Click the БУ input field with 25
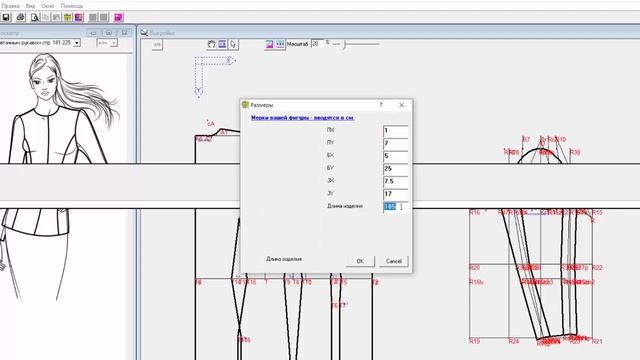The height and width of the screenshot is (360, 640). [x=396, y=169]
